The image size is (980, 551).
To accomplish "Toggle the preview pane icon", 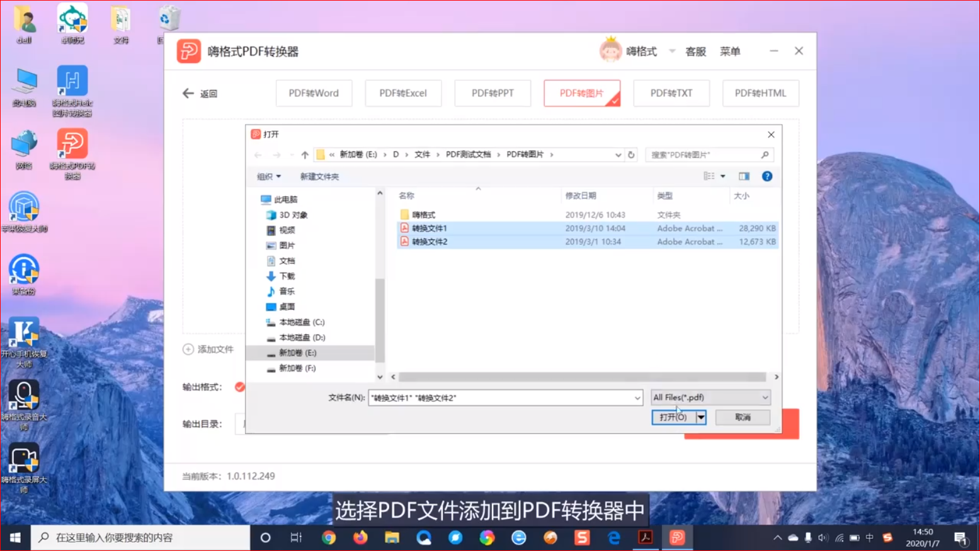I will (x=744, y=176).
